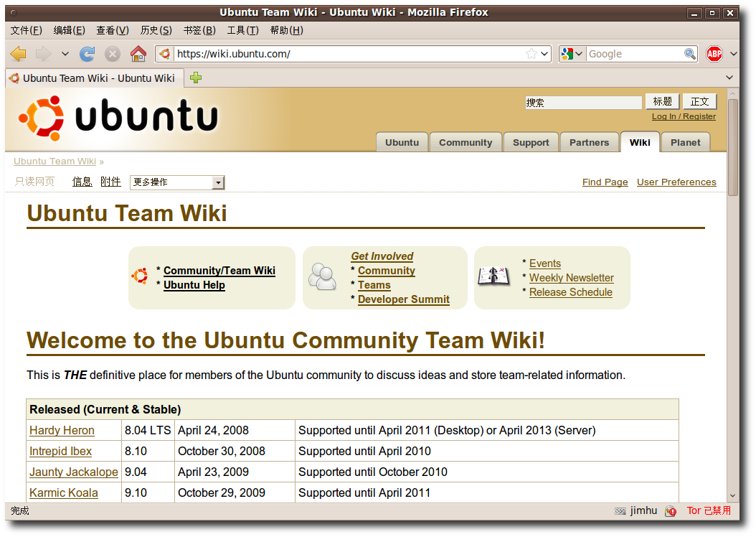This screenshot has height=537, width=756.
Task: Switch to the Community site tab
Action: 466,142
